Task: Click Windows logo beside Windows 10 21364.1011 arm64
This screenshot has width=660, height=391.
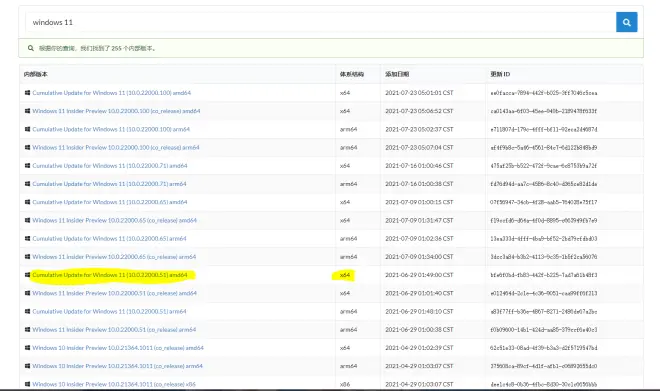Action: [x=27, y=366]
